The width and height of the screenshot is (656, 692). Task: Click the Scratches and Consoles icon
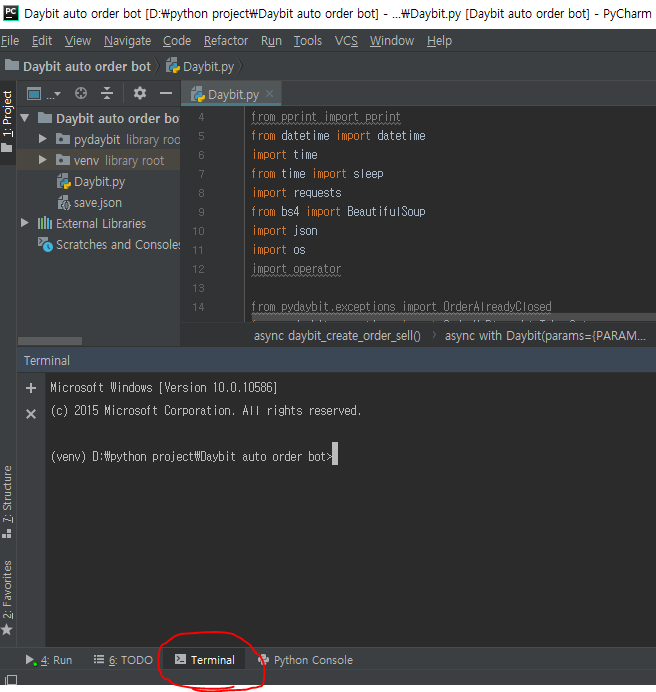[45, 244]
